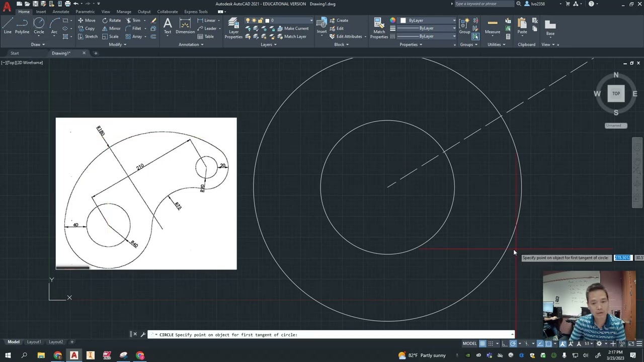Click the Paste button
Image resolution: width=644 pixels, height=362 pixels.
pos(522,26)
